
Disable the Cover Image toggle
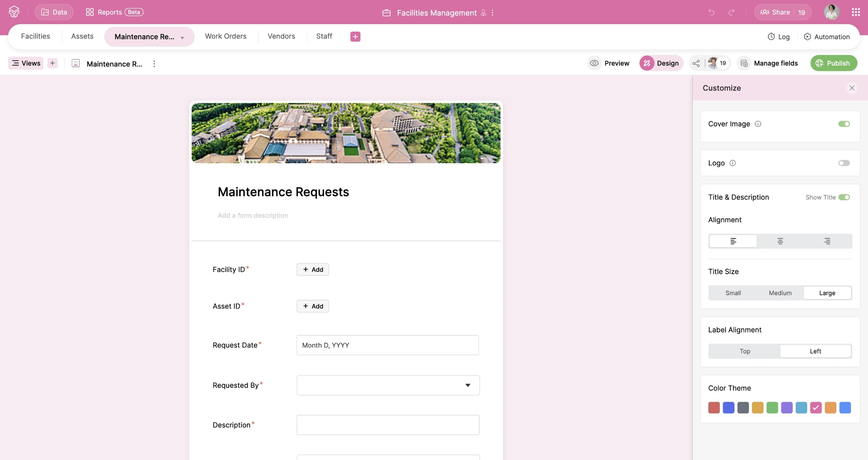tap(844, 124)
